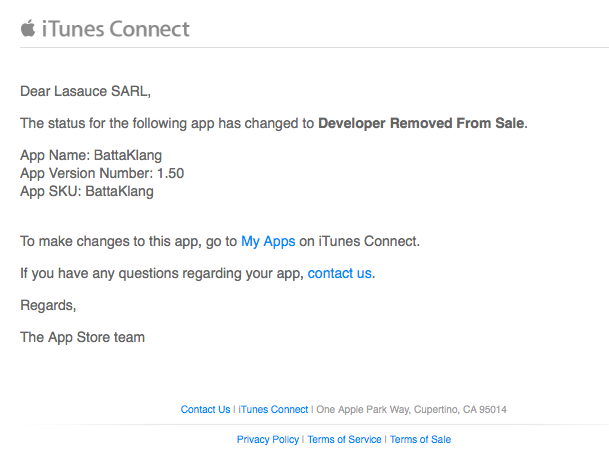Image resolution: width=609 pixels, height=461 pixels.
Task: Click the Apple logo icon
Action: [x=28, y=29]
